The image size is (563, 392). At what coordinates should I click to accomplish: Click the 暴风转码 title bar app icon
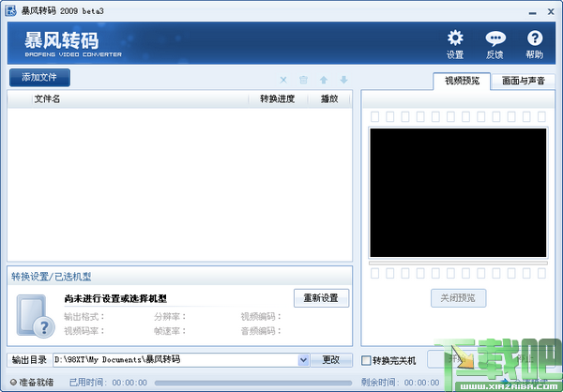10,11
